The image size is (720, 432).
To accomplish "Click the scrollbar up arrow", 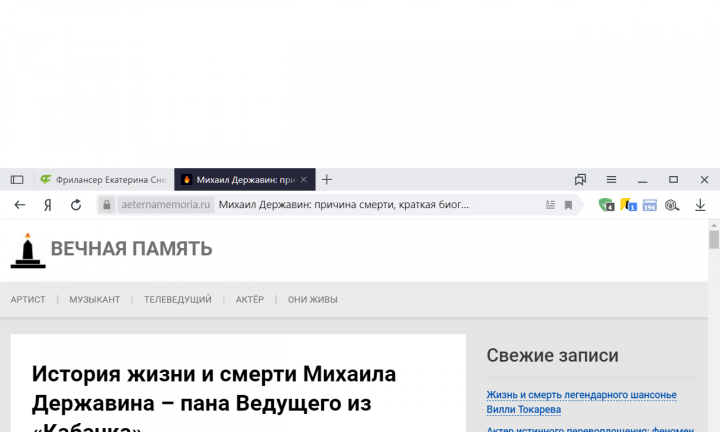I will pyautogui.click(x=714, y=225).
